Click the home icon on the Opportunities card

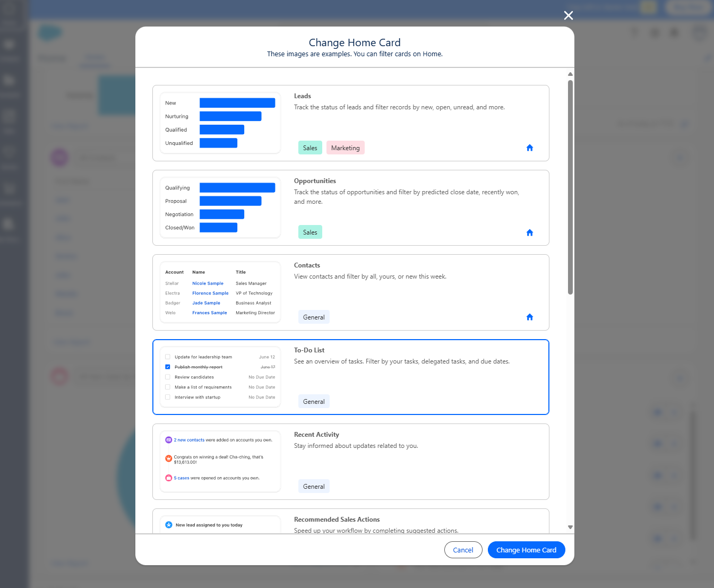point(529,232)
